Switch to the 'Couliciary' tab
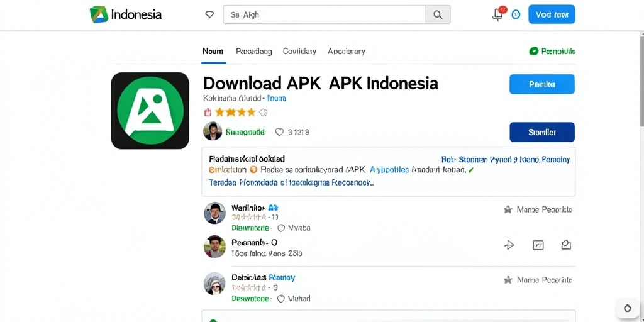644x322 pixels. (x=299, y=52)
